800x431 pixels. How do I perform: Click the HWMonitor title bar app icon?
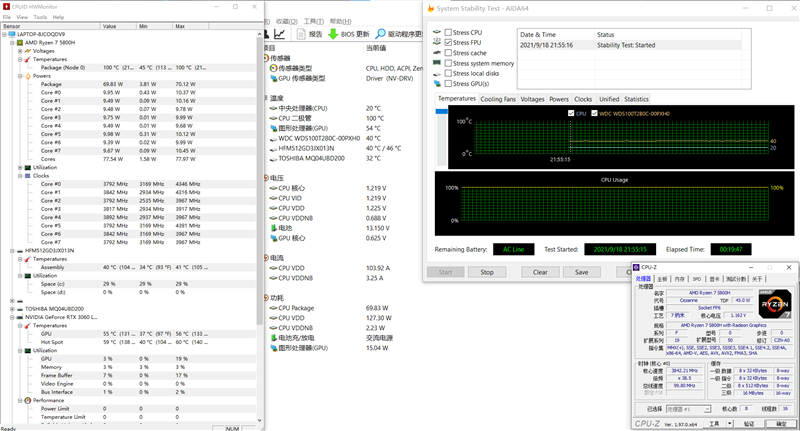pos(7,7)
